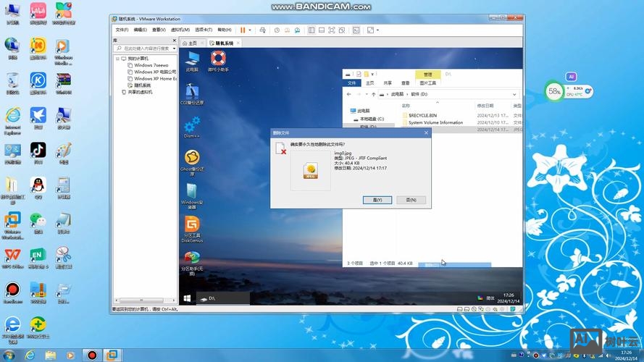The width and height of the screenshot is (644, 362).
Task: Click the img0.jpg thumbnail in delete dialog
Action: pos(311,170)
